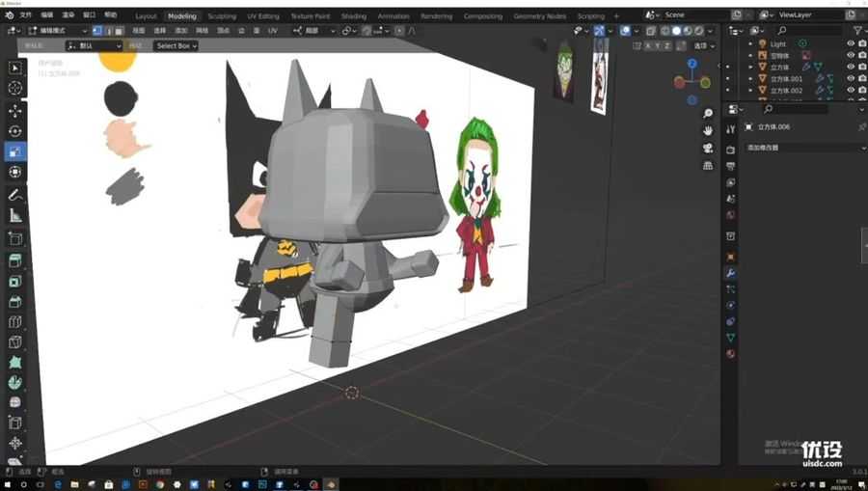Switch to the Shading workspace tab
This screenshot has width=868, height=491.
353,16
